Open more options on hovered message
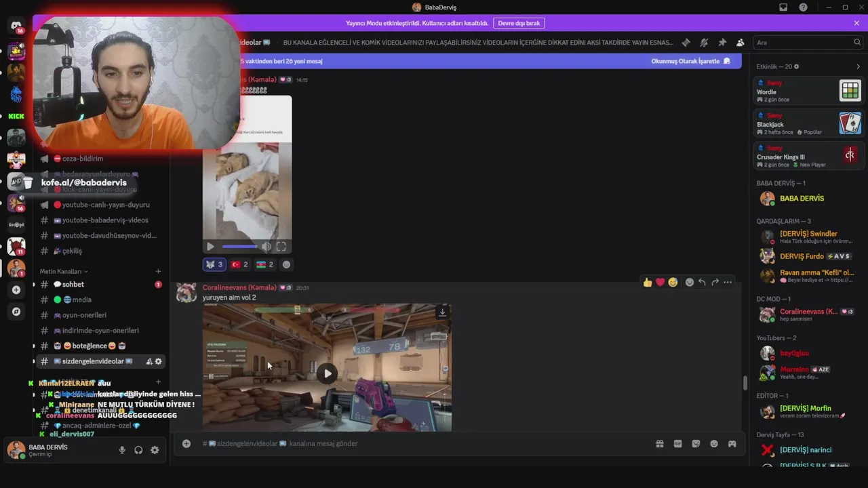This screenshot has height=488, width=868. (x=728, y=282)
